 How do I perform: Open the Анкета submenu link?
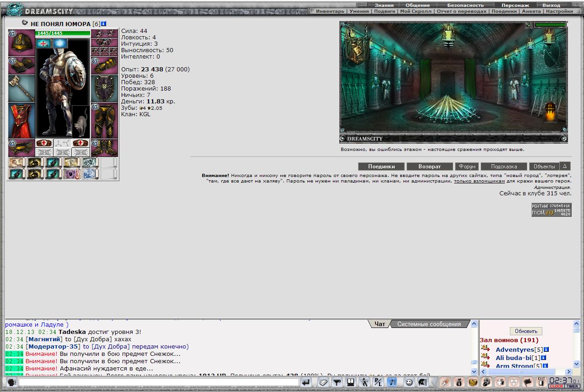pos(531,11)
